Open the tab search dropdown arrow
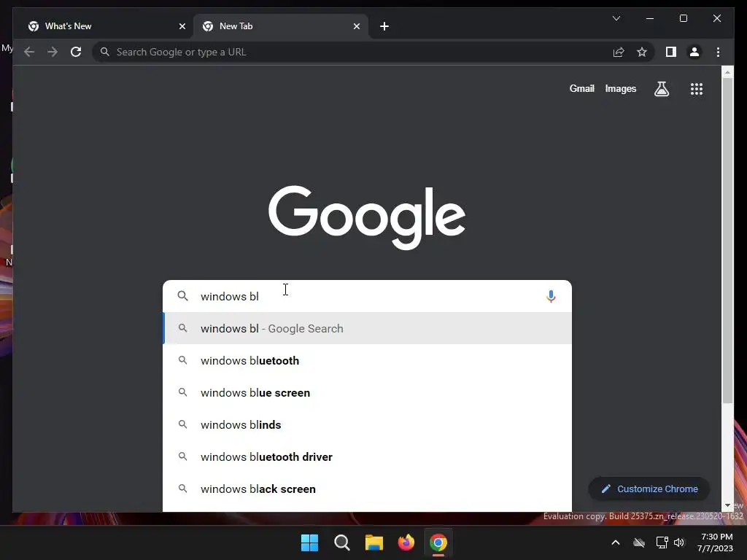 (616, 18)
